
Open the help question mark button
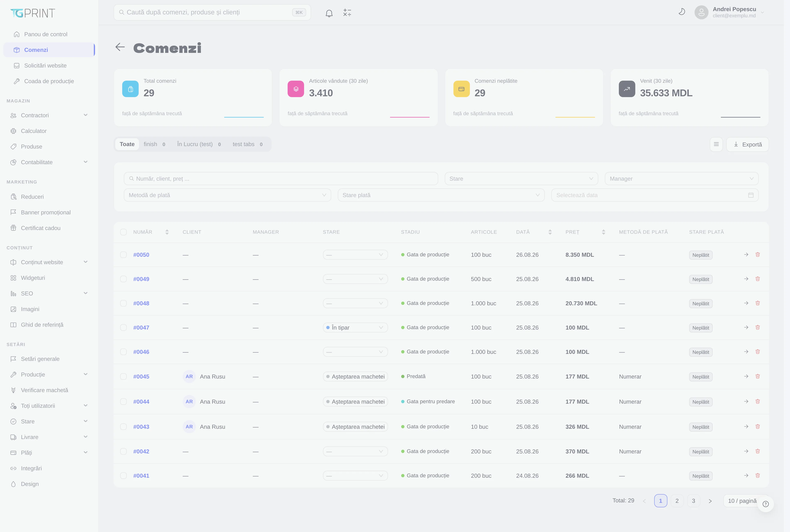pyautogui.click(x=765, y=504)
